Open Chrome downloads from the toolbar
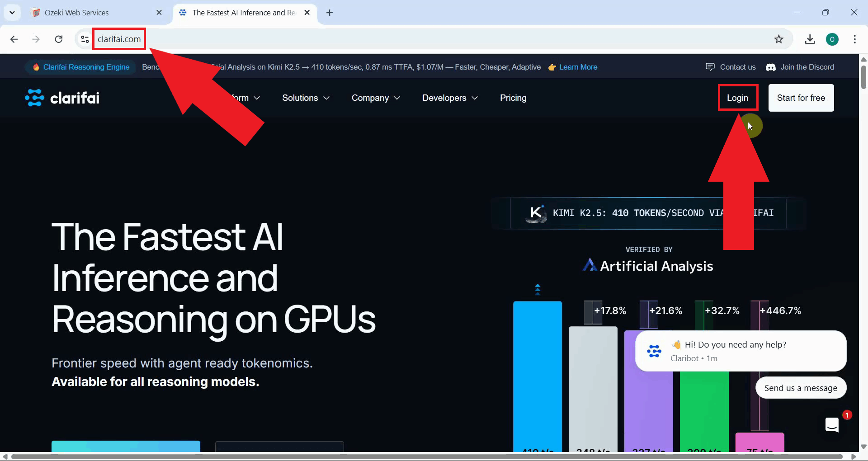 810,39
